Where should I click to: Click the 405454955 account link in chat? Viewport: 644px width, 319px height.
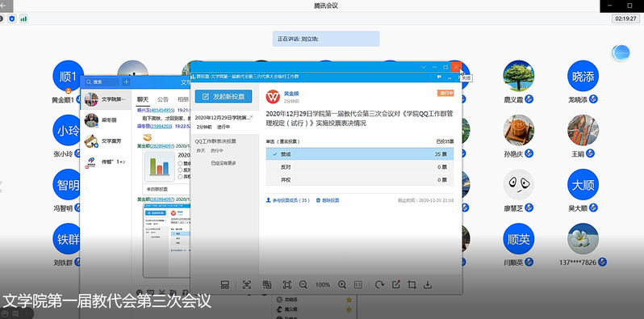[x=162, y=111]
